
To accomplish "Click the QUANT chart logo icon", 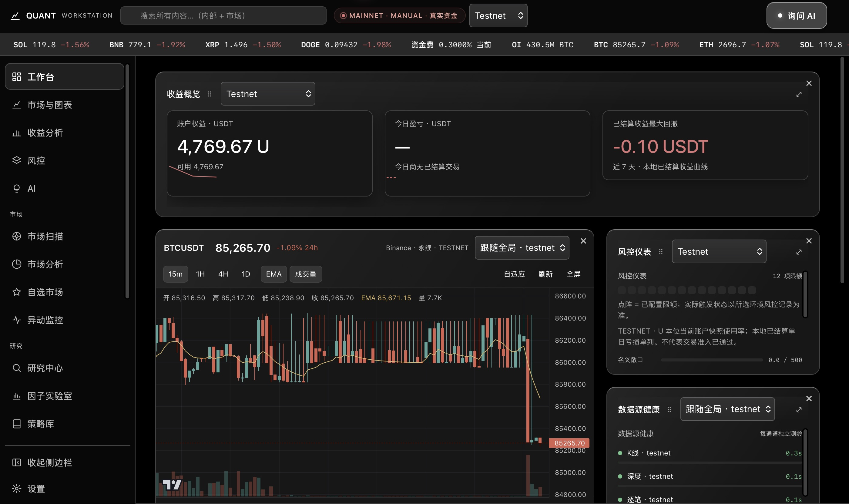I will coord(15,16).
